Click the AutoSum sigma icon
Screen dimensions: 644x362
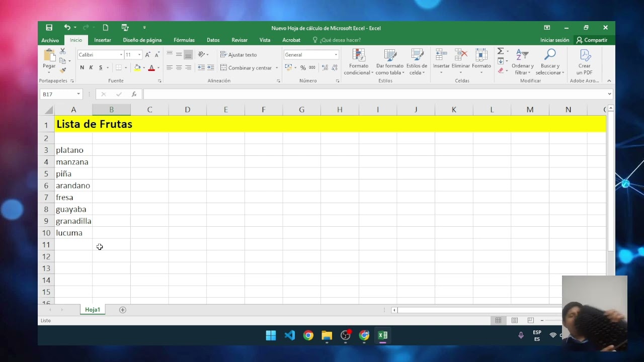pyautogui.click(x=501, y=51)
